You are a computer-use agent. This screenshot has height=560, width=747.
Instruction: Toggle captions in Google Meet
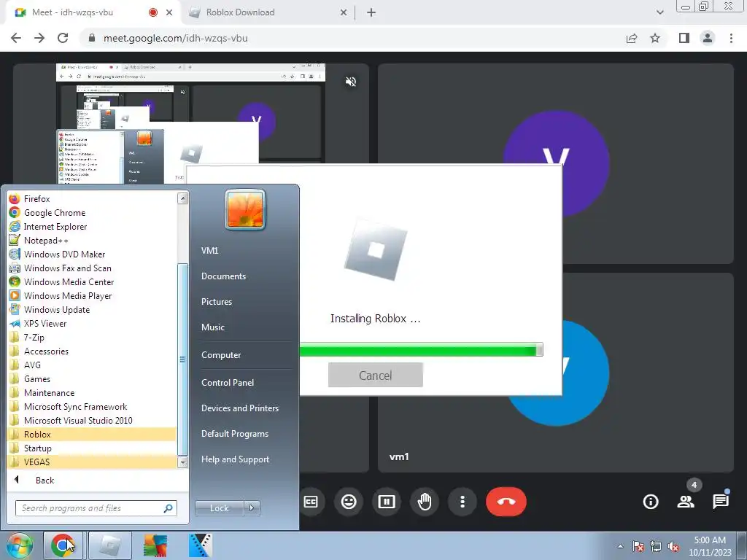click(311, 502)
